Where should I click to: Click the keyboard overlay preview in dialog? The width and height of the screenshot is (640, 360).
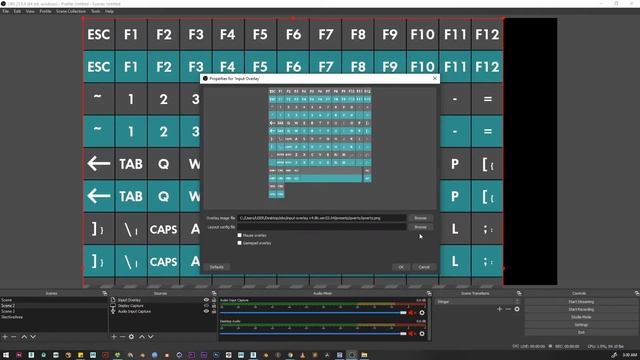(x=320, y=142)
